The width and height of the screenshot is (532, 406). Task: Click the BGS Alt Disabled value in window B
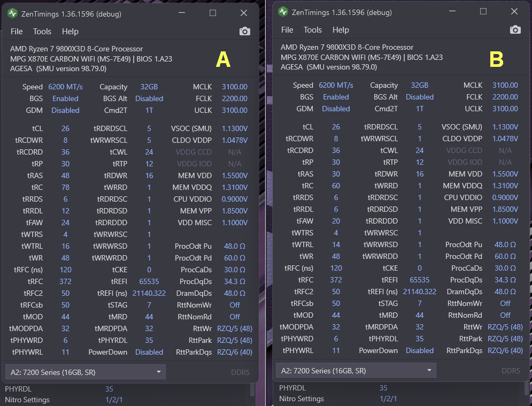420,97
